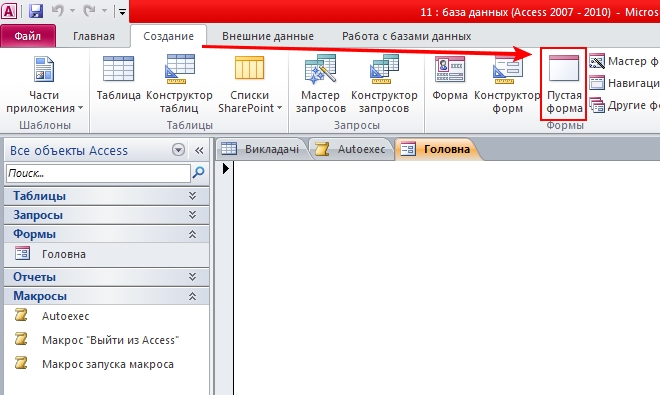
Task: Click the record selector arrow in form
Action: pos(226,168)
